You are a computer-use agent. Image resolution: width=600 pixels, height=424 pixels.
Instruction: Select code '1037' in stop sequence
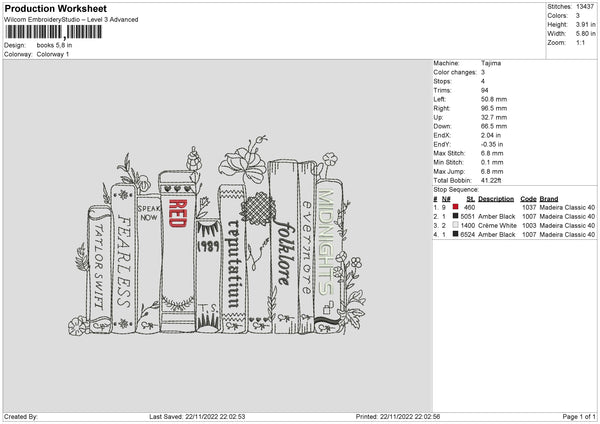(x=529, y=207)
